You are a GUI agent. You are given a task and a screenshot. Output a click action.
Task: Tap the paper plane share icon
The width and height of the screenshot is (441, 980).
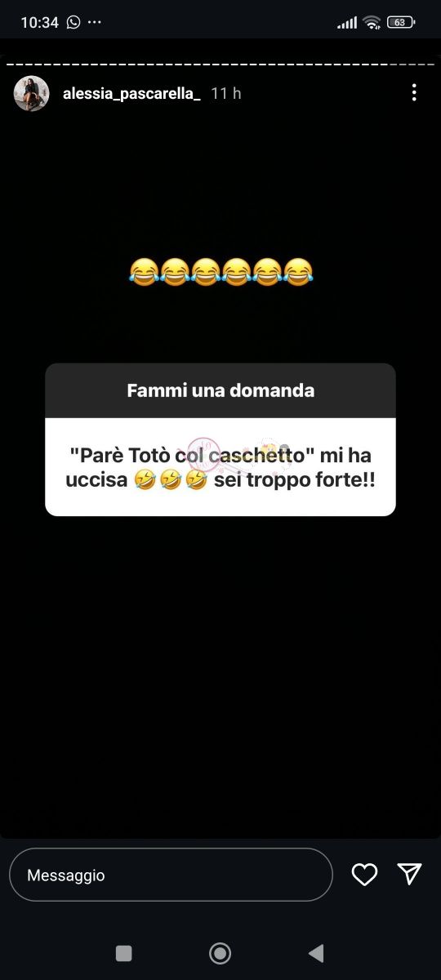[409, 874]
